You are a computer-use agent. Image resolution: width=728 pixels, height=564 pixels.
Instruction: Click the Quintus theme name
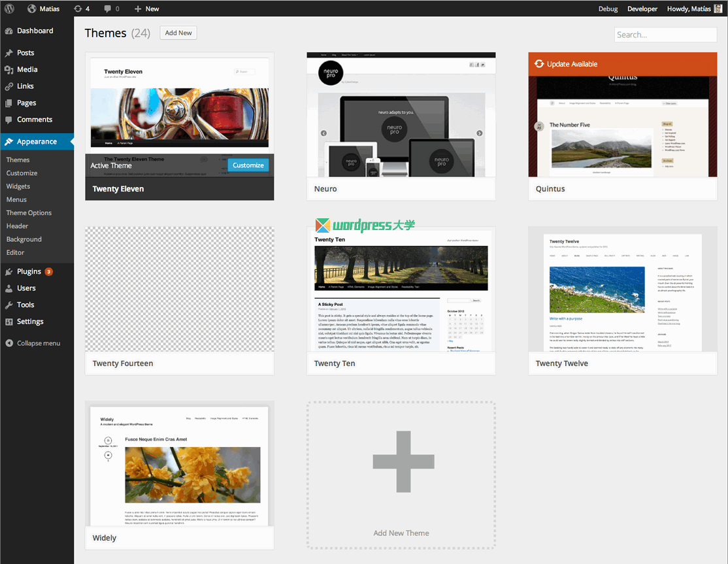point(550,189)
